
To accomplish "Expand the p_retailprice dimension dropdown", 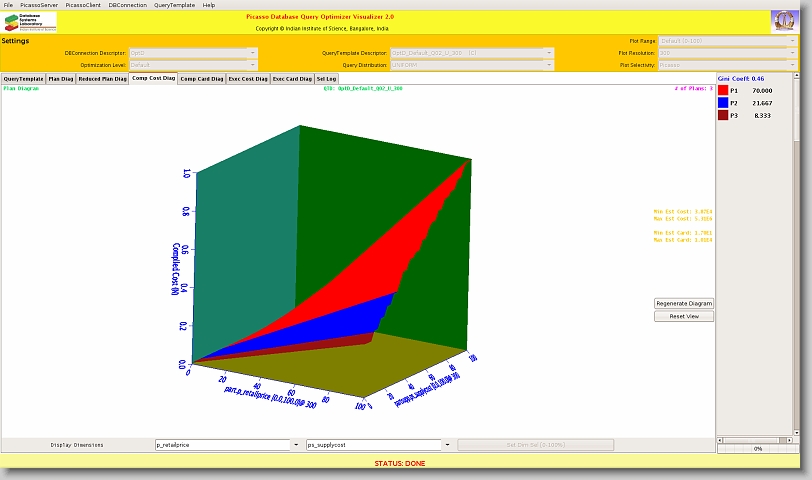I will click(295, 445).
